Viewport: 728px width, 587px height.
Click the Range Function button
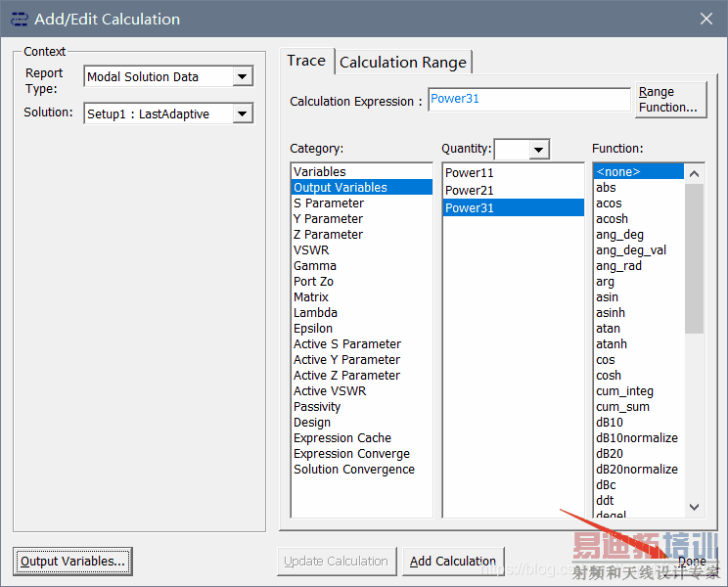pos(671,100)
